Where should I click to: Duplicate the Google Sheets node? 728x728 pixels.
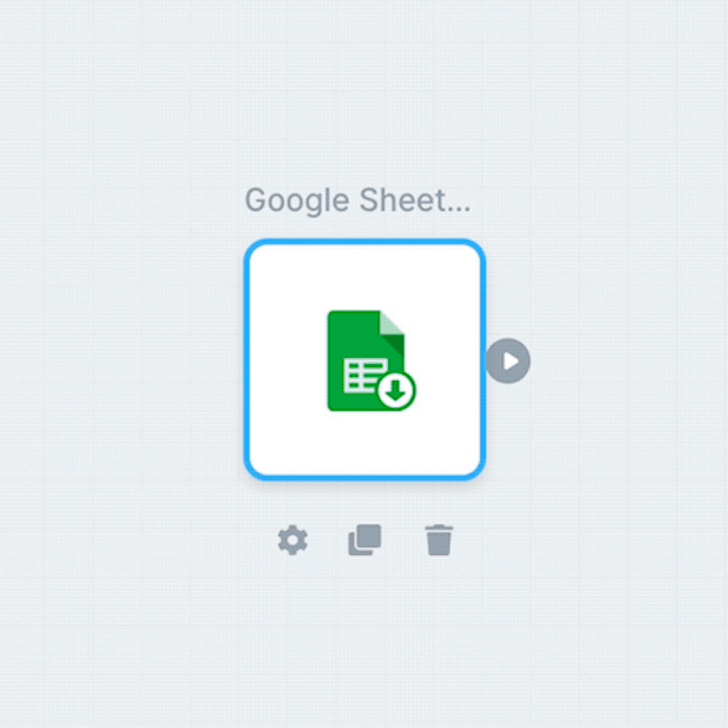365,540
